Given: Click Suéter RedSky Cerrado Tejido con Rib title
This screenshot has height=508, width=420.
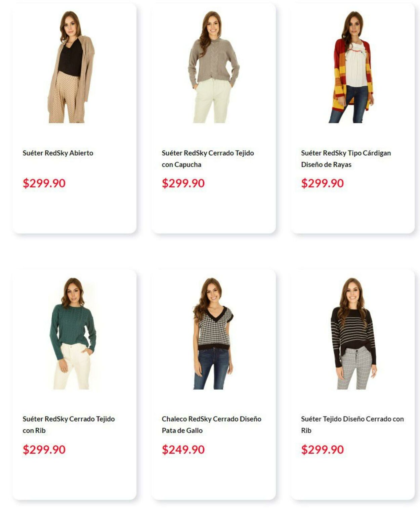Looking at the screenshot, I should pyautogui.click(x=69, y=425).
